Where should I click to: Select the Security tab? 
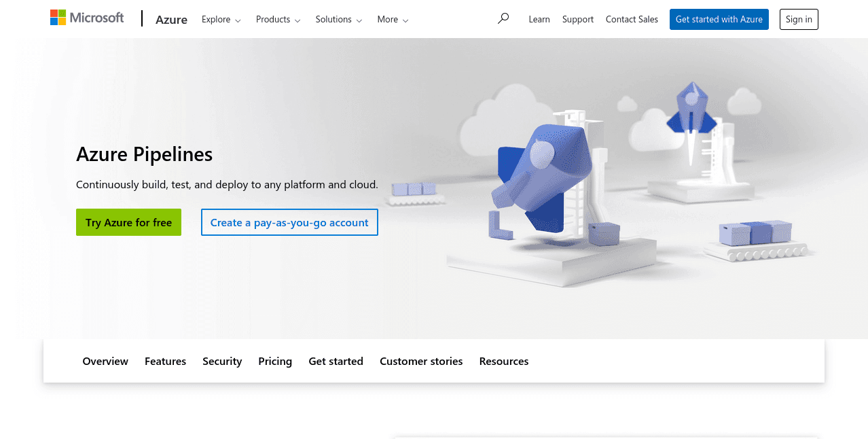pos(222,362)
